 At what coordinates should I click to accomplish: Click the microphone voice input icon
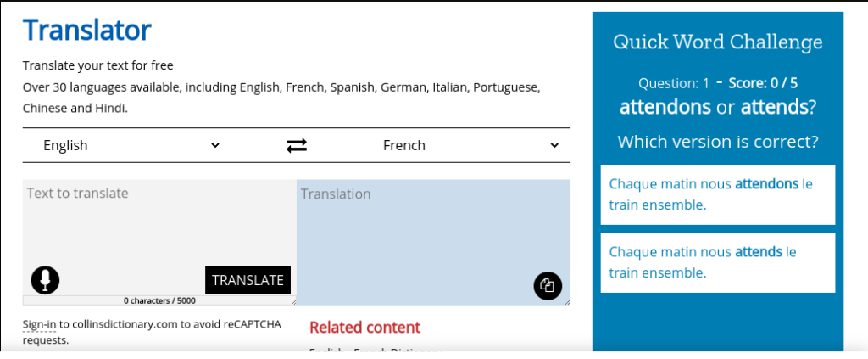(46, 280)
